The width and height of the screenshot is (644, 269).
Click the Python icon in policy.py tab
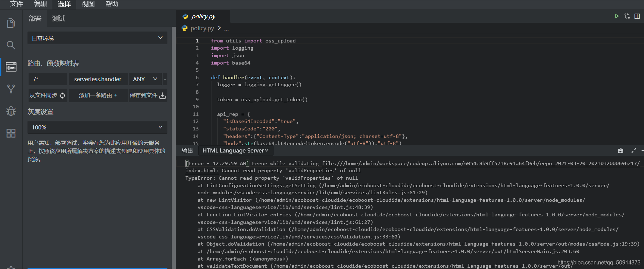[x=185, y=16]
